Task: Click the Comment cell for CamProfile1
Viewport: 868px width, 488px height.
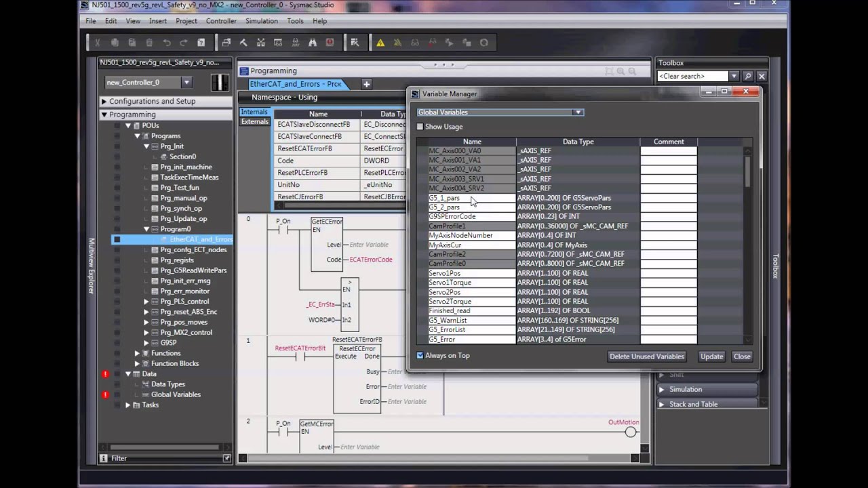Action: pyautogui.click(x=669, y=226)
